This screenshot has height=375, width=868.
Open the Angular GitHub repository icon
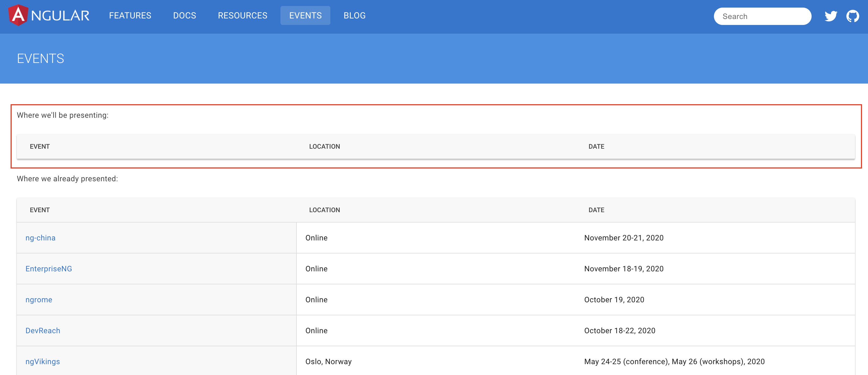coord(853,16)
